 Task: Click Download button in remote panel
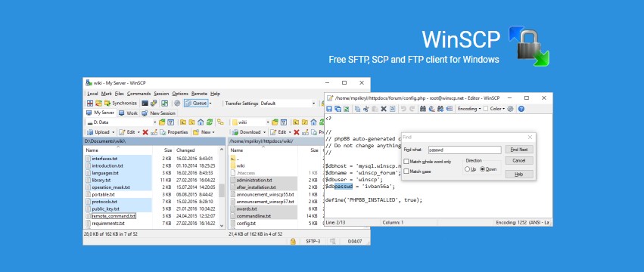[247, 132]
